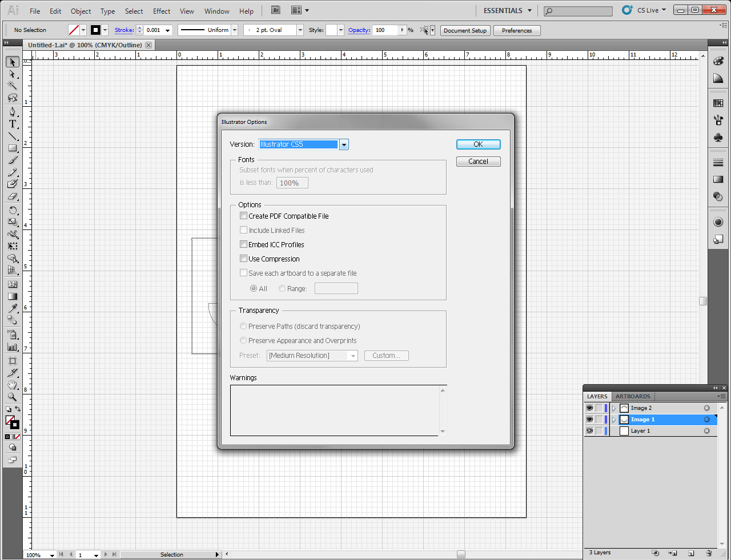Click the Opacity value field
The width and height of the screenshot is (731, 560).
coord(386,30)
